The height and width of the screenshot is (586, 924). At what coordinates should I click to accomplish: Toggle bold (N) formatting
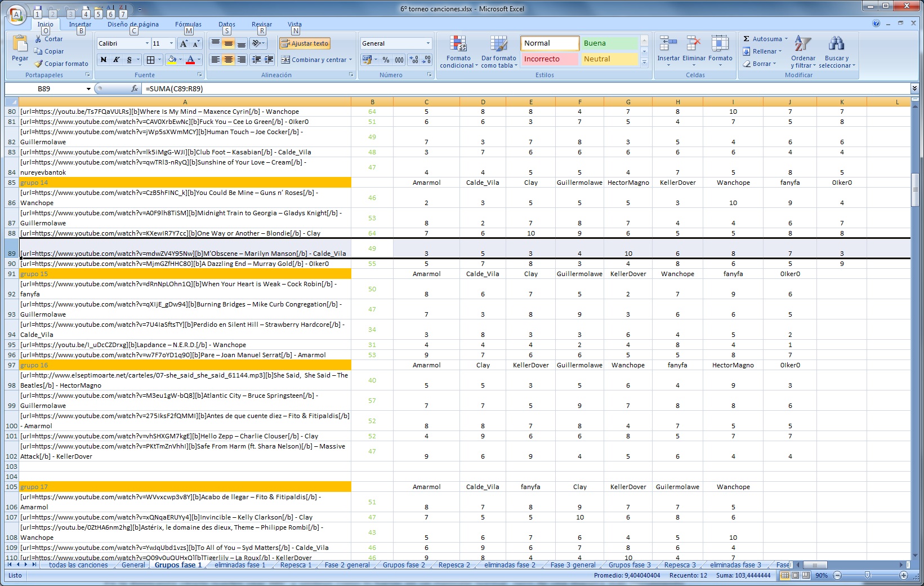coord(104,60)
